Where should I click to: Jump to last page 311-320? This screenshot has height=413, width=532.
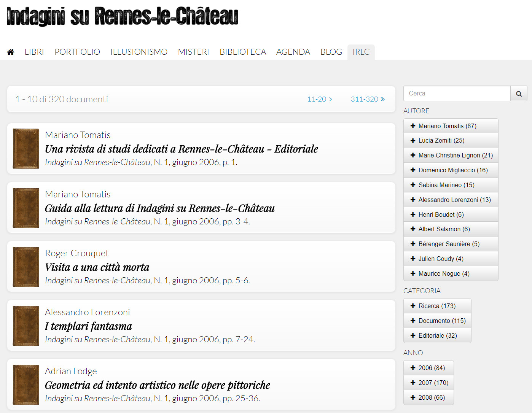[x=368, y=99]
